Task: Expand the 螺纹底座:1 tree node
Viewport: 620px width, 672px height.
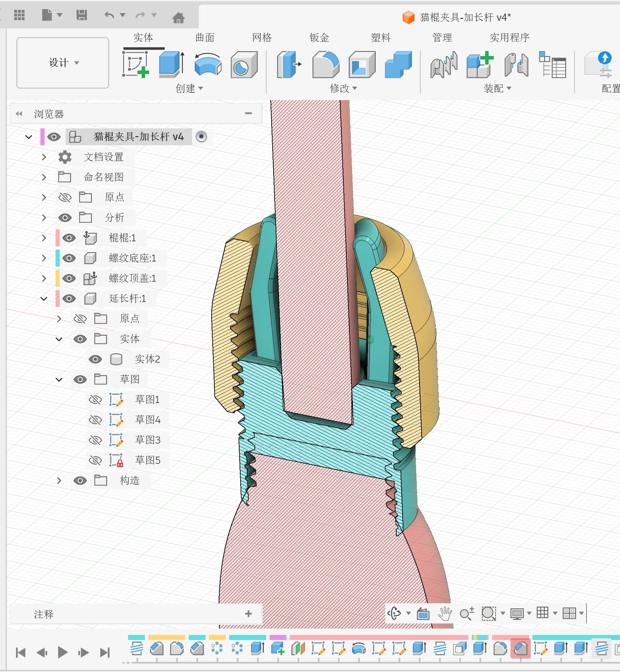Action: (44, 258)
